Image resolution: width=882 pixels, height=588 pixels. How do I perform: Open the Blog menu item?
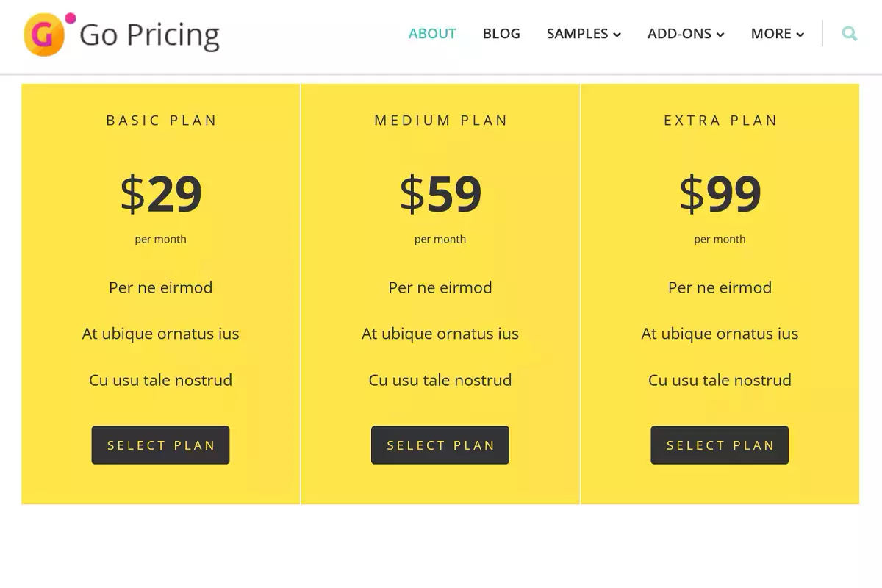[501, 34]
